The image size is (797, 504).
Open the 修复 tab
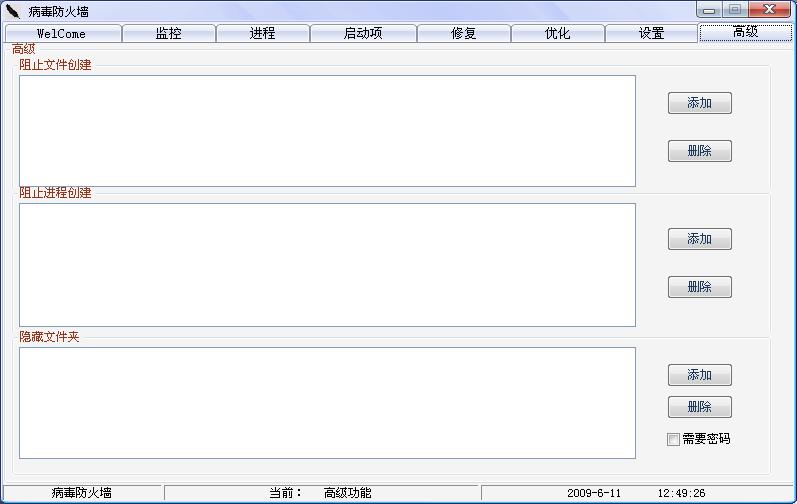click(464, 33)
